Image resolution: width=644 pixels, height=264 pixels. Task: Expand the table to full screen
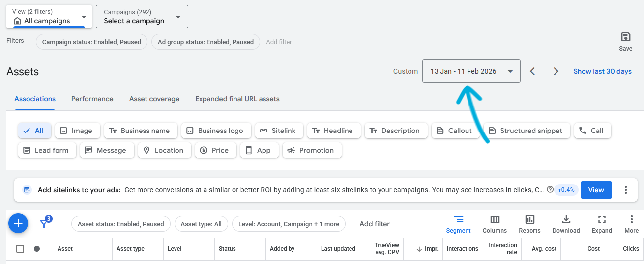tap(601, 224)
